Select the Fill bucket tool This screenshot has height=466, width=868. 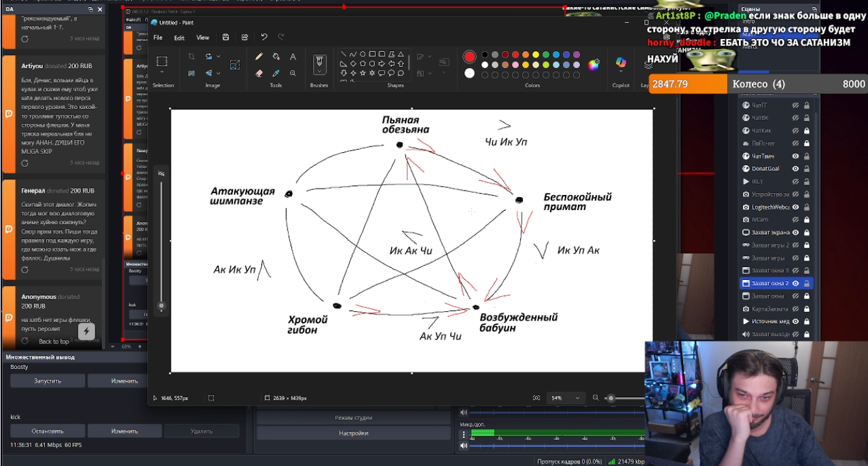pos(276,57)
